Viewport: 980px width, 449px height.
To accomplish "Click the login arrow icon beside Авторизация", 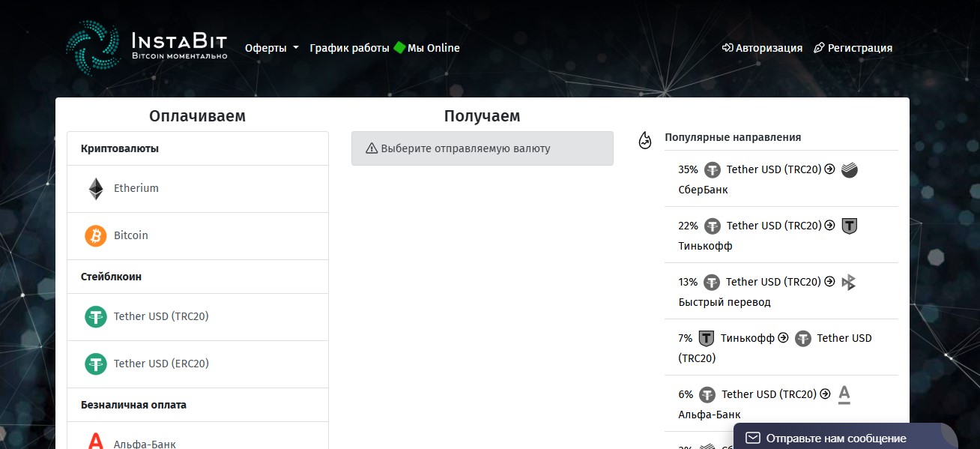I will [727, 48].
